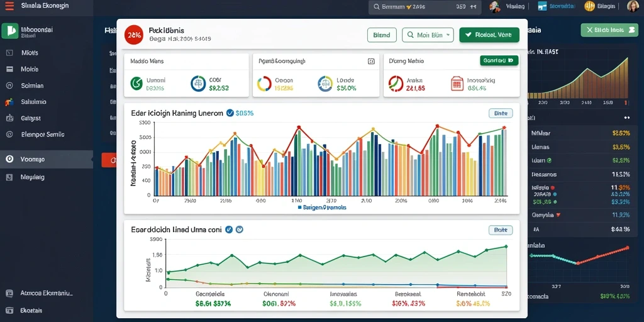Click the blue legend swatch below the bar chart
The height and width of the screenshot is (322, 644).
click(x=300, y=208)
